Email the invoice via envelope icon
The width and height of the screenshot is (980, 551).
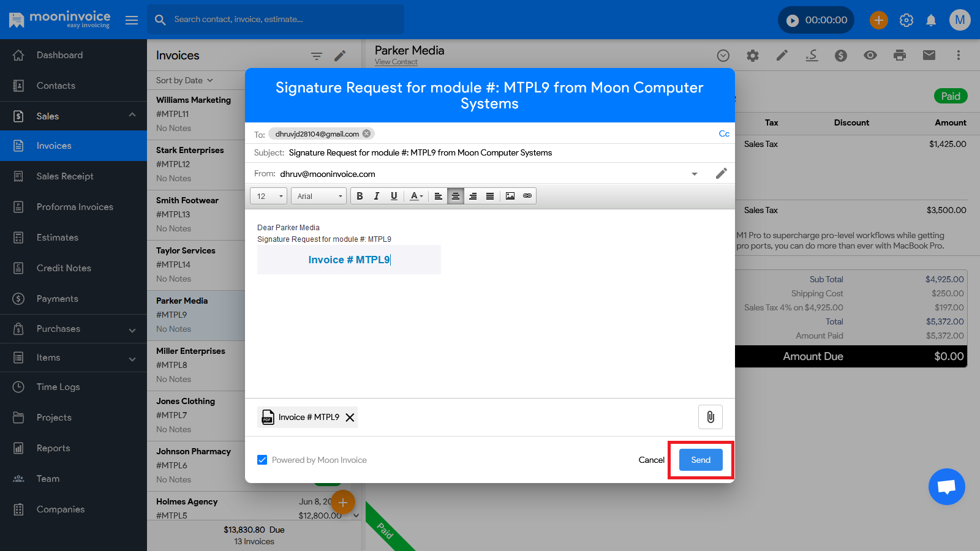pos(929,56)
